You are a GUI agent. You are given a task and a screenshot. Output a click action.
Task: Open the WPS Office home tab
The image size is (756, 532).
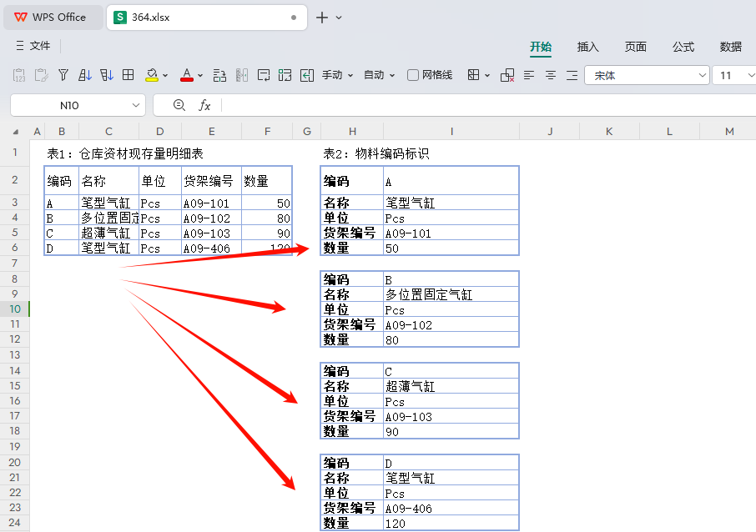53,18
